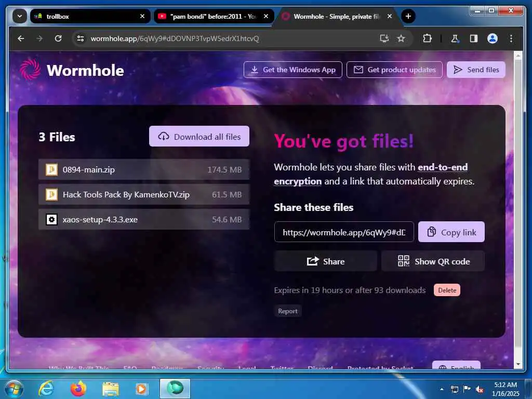Viewport: 532px width, 399px height.
Task: Toggle the browser side panel
Action: click(x=474, y=38)
